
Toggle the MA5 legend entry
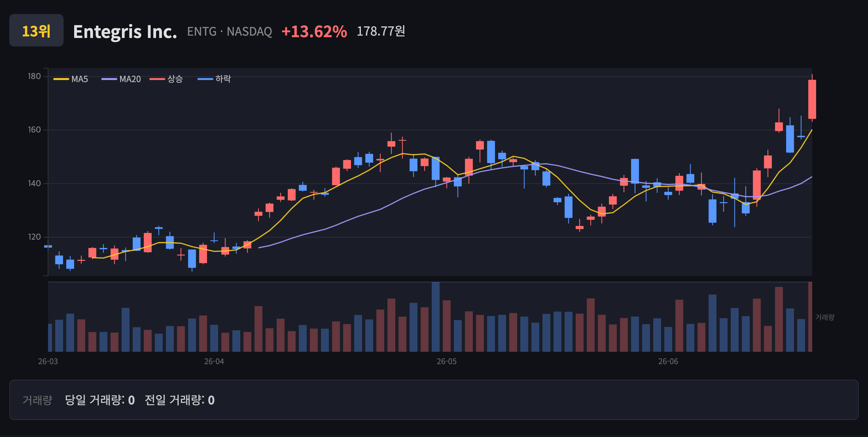click(x=71, y=79)
